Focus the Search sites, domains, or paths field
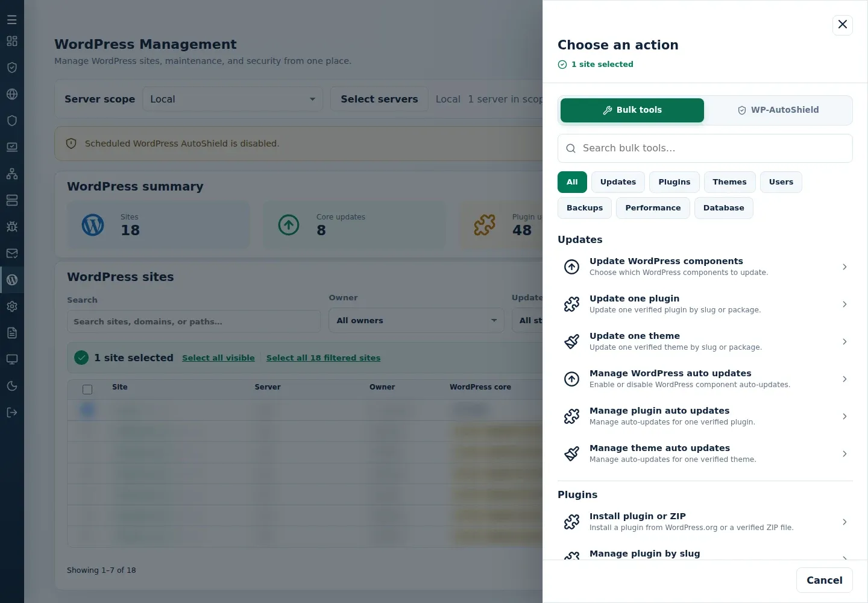Viewport: 868px width, 603px height. [193, 321]
